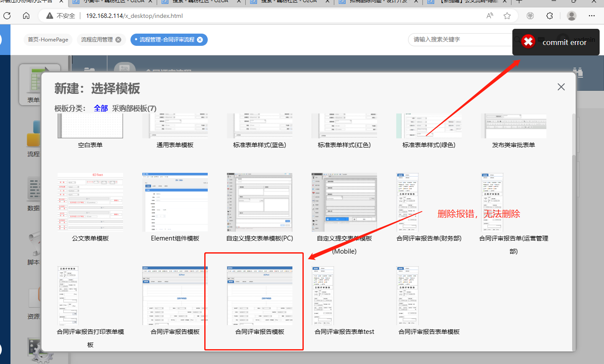Screen dimensions: 604x364
Task: Select the 标准表单样式(蓝色) template
Action: pyautogui.click(x=260, y=130)
